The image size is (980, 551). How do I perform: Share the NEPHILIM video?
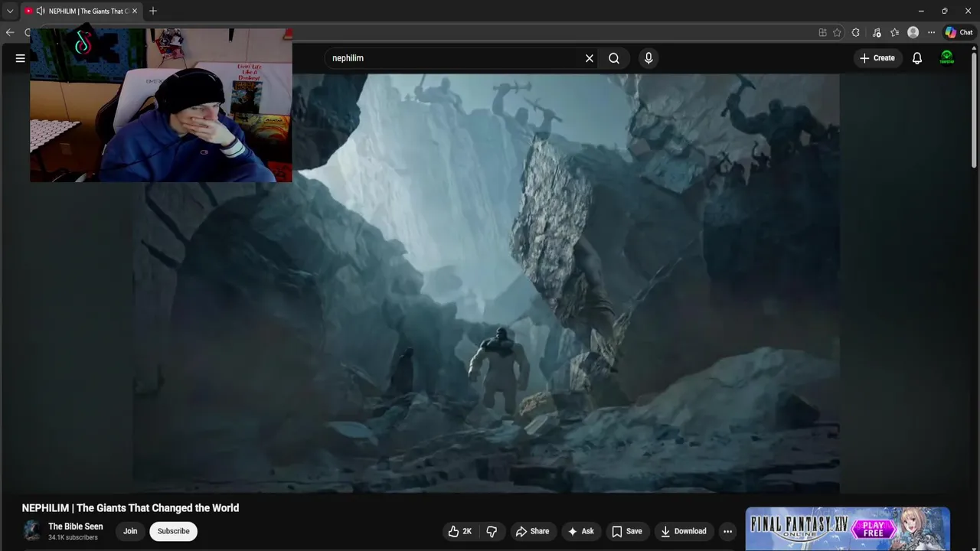[x=532, y=531]
